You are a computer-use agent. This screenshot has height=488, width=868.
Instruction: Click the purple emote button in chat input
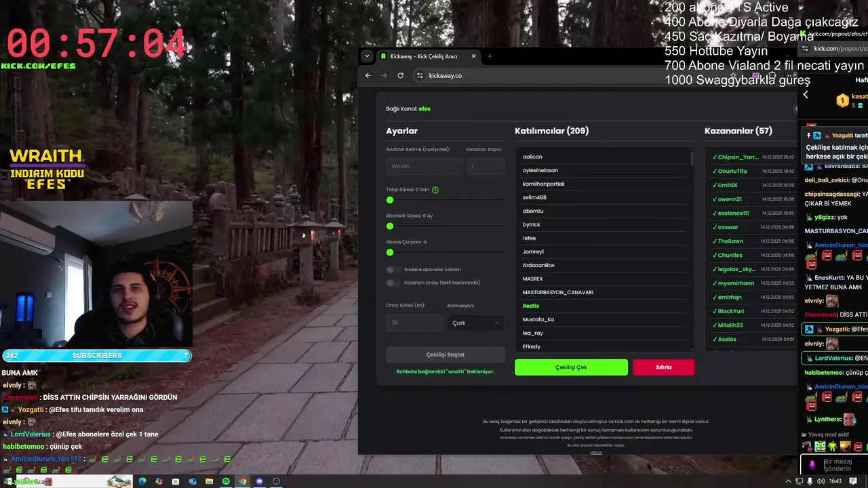(812, 465)
